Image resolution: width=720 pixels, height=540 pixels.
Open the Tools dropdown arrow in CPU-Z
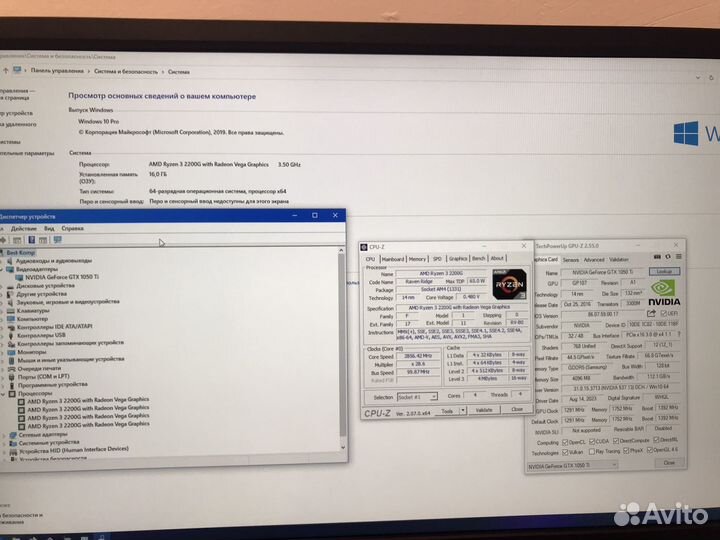coord(463,411)
